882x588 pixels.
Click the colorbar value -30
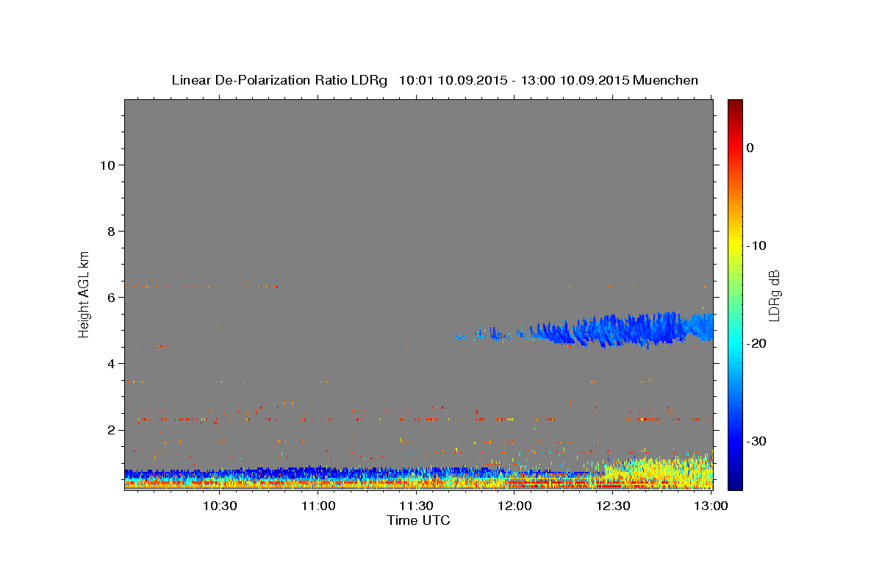pos(757,441)
